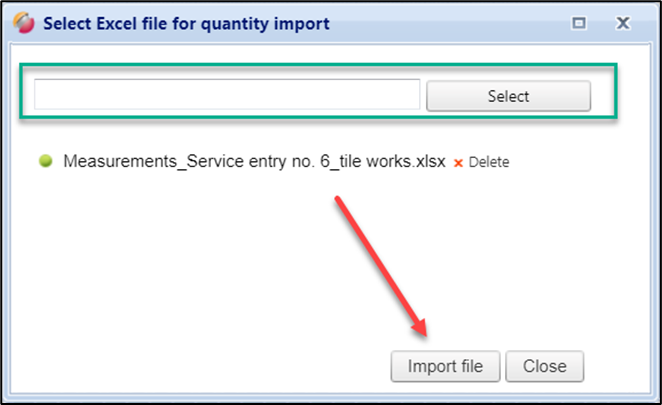The width and height of the screenshot is (662, 405).
Task: Click the blank space right of the Delete link
Action: click(570, 162)
